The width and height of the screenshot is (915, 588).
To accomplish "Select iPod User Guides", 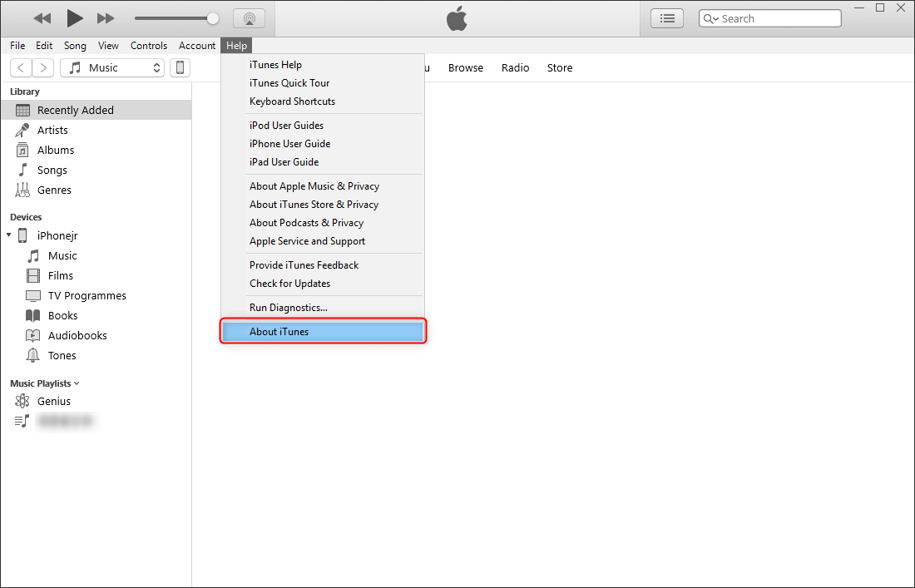I will (x=322, y=126).
